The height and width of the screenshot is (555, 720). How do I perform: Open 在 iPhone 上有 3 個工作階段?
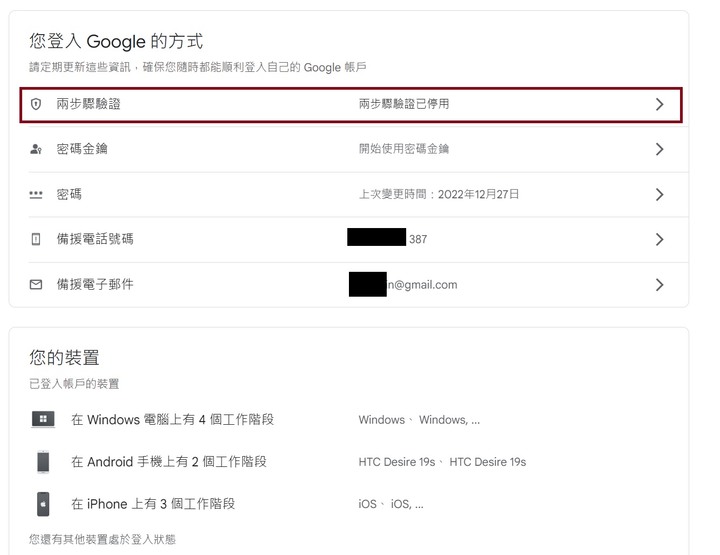153,504
